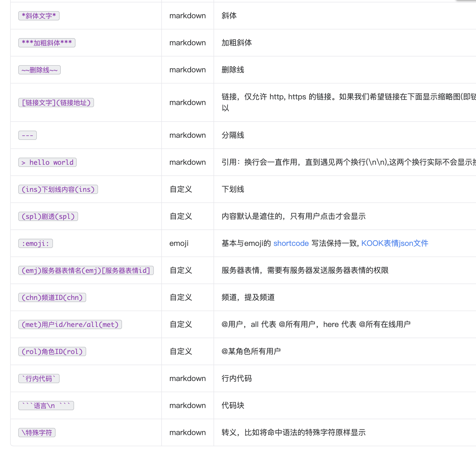Click the (met)用户id/here/all(met) mention syntax

pos(70,325)
